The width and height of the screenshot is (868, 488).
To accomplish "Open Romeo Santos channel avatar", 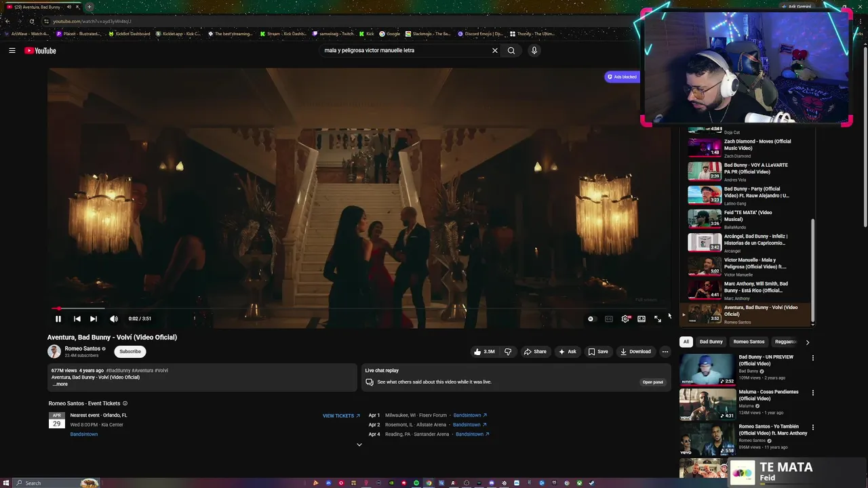I will click(x=54, y=351).
